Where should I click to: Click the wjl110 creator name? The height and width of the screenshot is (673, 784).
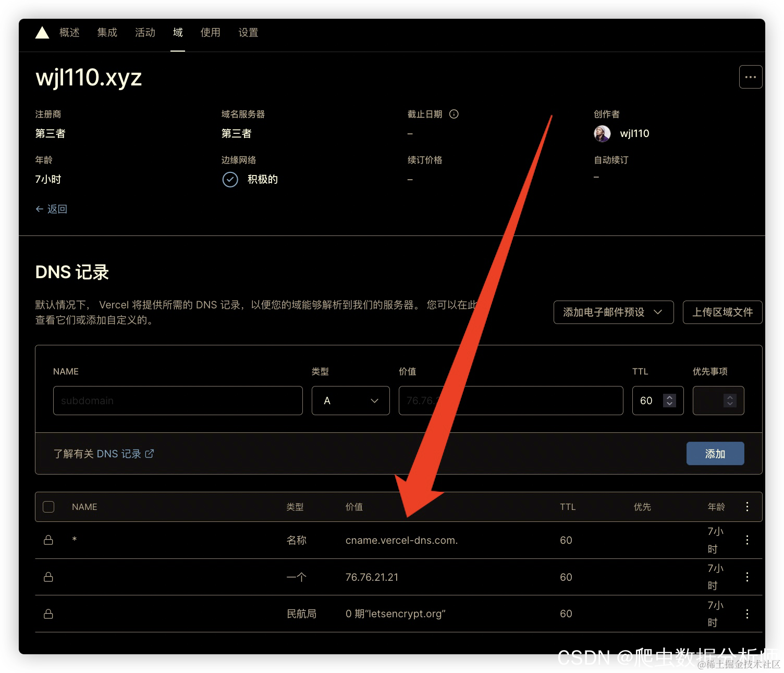point(634,133)
